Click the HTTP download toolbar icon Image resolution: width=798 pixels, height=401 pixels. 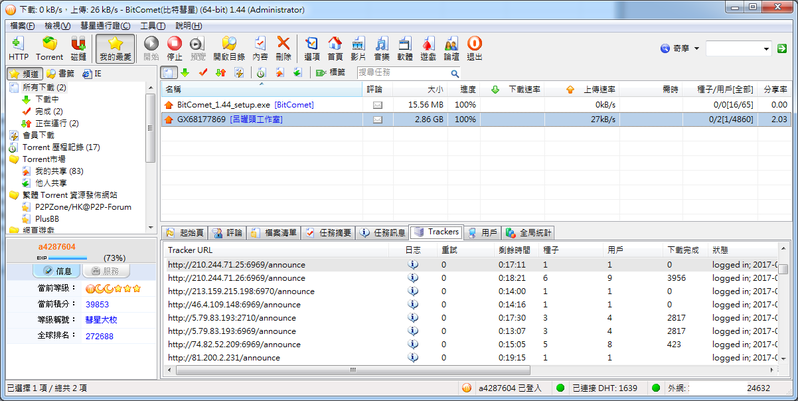click(18, 49)
